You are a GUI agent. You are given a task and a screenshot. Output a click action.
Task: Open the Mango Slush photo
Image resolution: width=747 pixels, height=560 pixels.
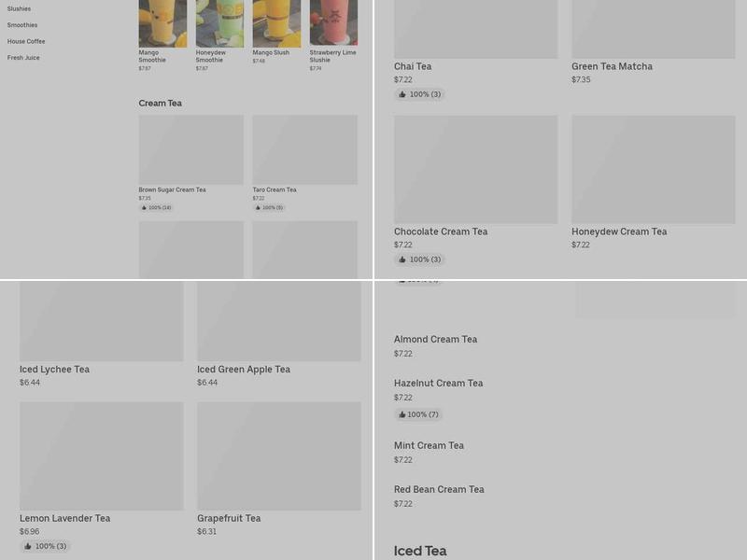(276, 23)
